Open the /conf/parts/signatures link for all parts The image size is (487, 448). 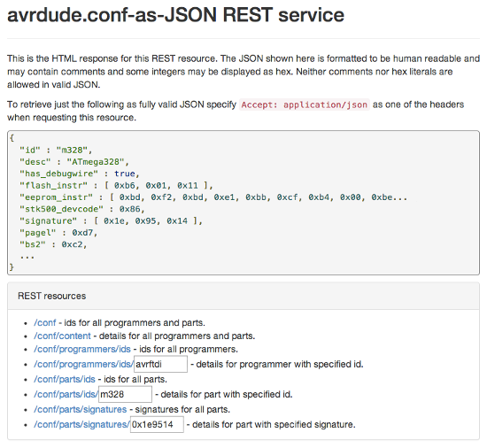point(80,409)
